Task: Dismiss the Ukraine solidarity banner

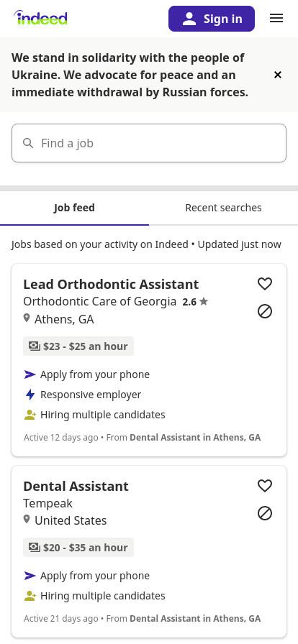Action: coord(278,75)
